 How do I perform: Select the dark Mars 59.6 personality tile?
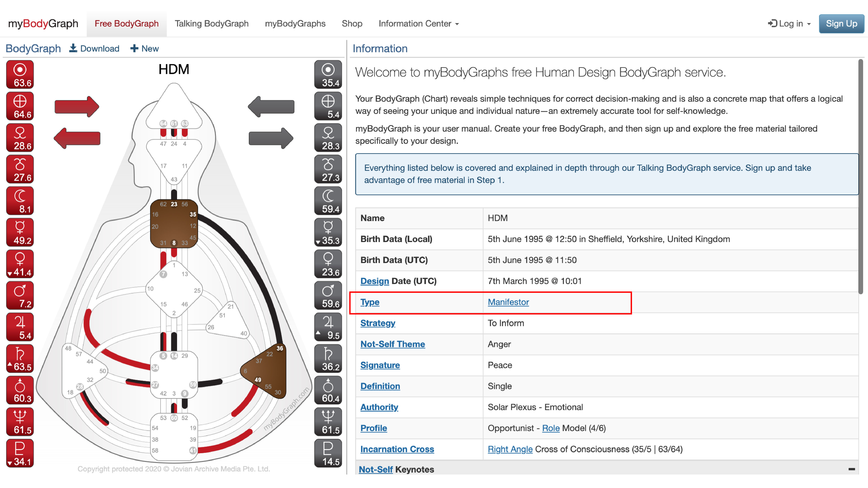pos(328,296)
